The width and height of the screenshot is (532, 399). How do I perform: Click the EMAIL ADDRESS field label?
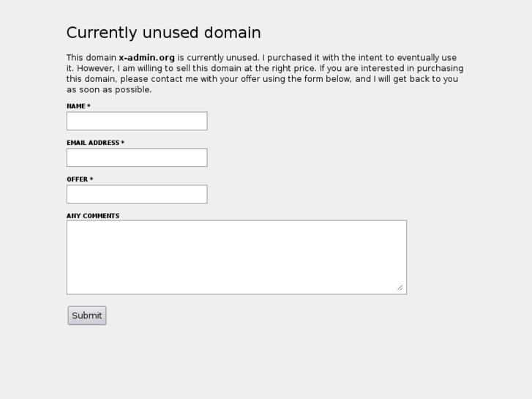pos(93,143)
